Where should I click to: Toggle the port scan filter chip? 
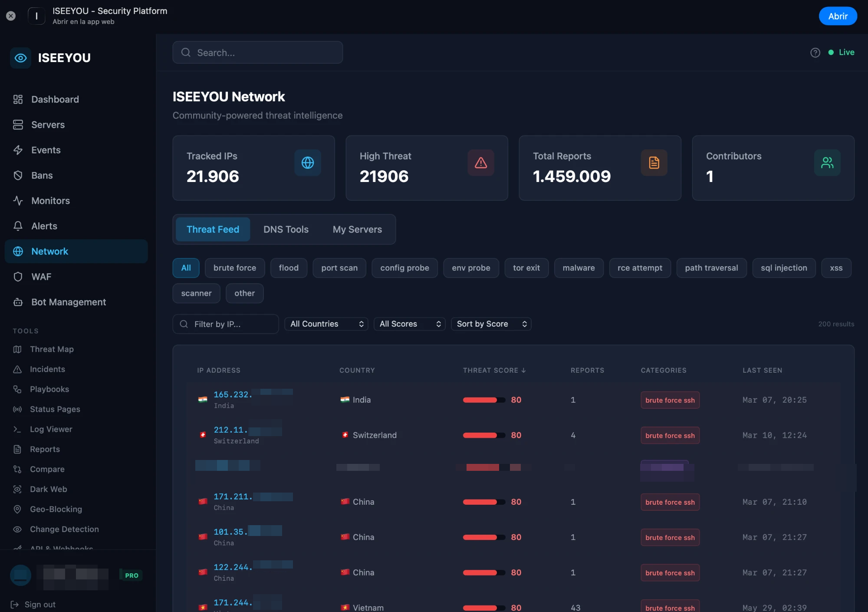click(339, 268)
